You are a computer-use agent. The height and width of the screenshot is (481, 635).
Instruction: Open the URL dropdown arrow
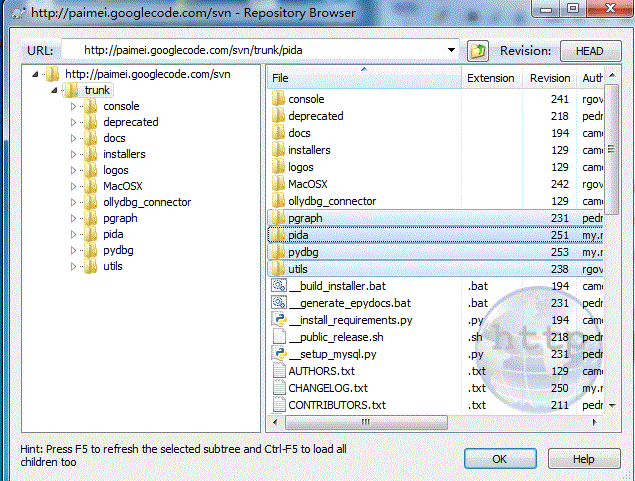point(451,50)
